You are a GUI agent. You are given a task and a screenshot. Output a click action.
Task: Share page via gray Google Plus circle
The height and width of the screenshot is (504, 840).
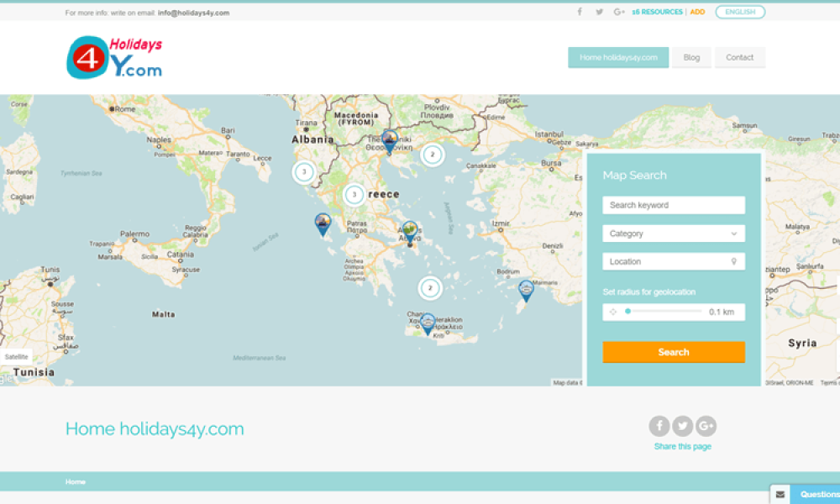tap(706, 426)
